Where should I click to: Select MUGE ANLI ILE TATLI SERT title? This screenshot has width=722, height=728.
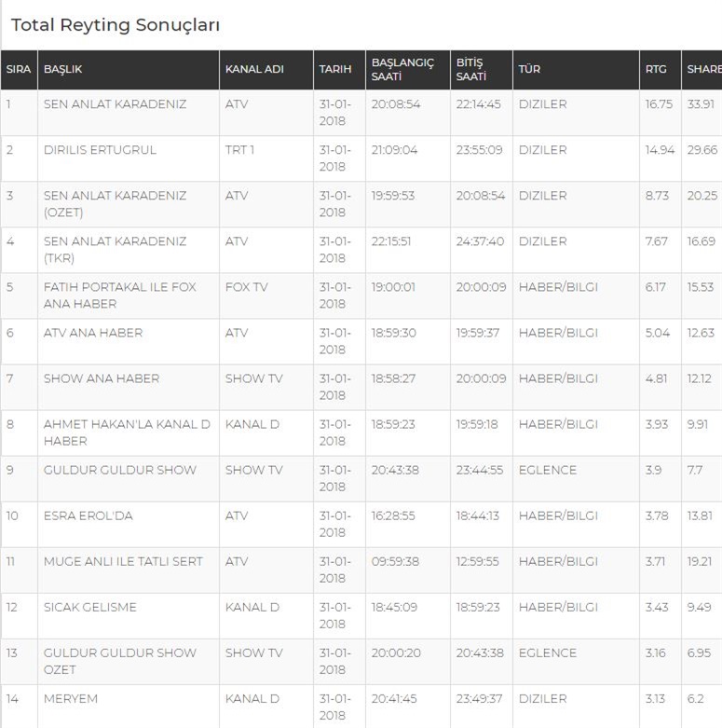(x=123, y=561)
